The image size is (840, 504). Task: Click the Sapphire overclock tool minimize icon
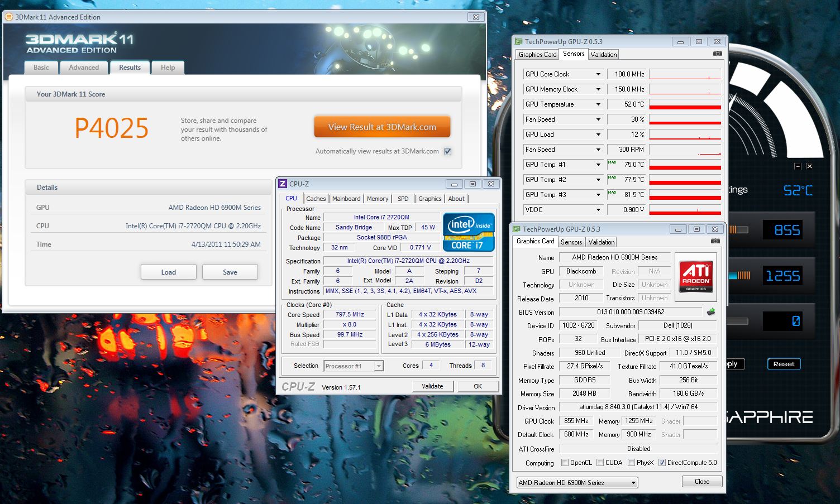pyautogui.click(x=798, y=166)
